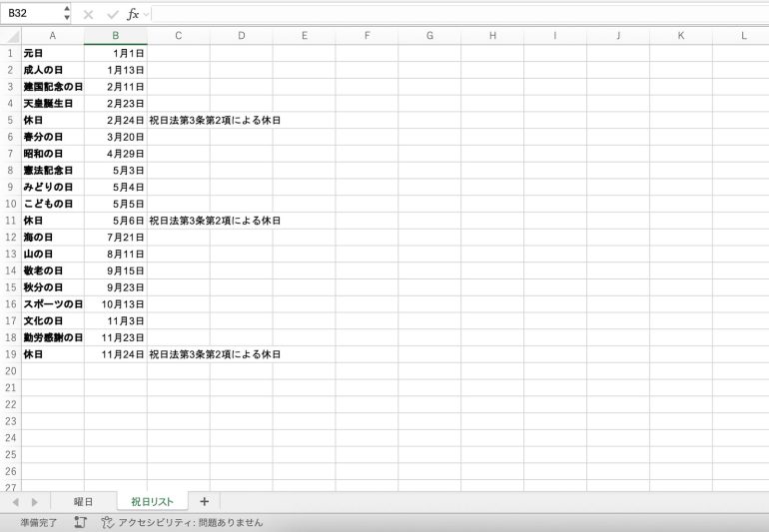This screenshot has width=769, height=532.
Task: Click the macro recording status bar icon
Action: point(81,522)
